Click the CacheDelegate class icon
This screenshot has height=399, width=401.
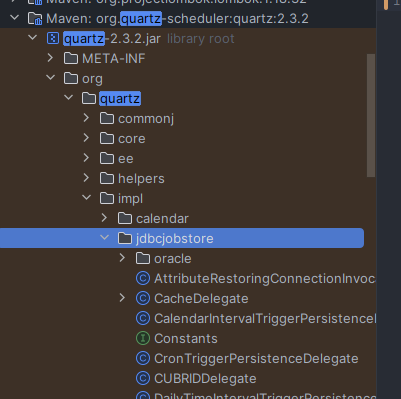pos(143,298)
